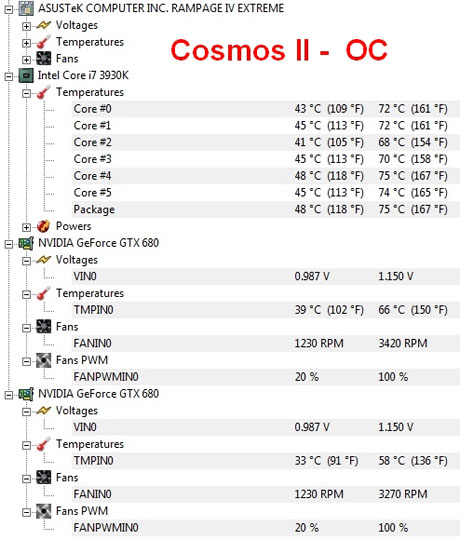Select the last FANPWMIN0 row
This screenshot has width=460, height=540.
coord(266,528)
